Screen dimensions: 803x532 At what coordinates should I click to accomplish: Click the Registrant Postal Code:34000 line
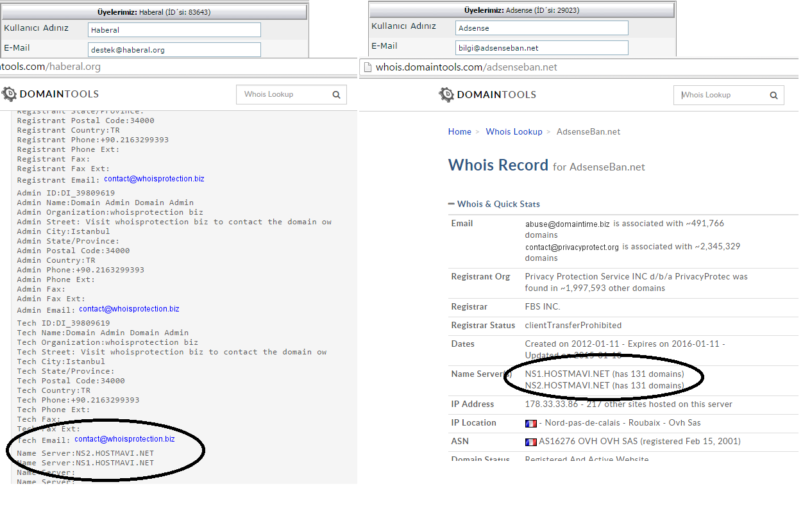pos(85,121)
